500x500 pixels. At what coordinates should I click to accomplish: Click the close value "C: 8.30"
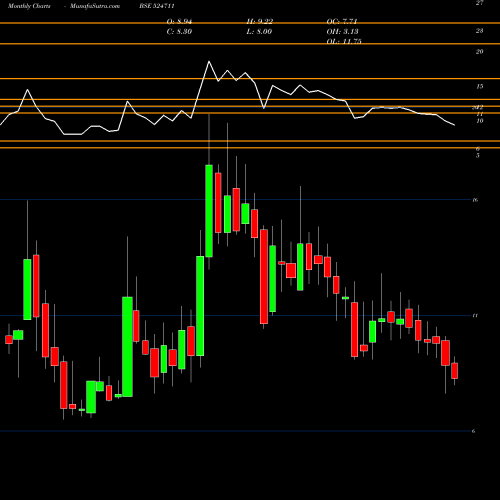179,32
